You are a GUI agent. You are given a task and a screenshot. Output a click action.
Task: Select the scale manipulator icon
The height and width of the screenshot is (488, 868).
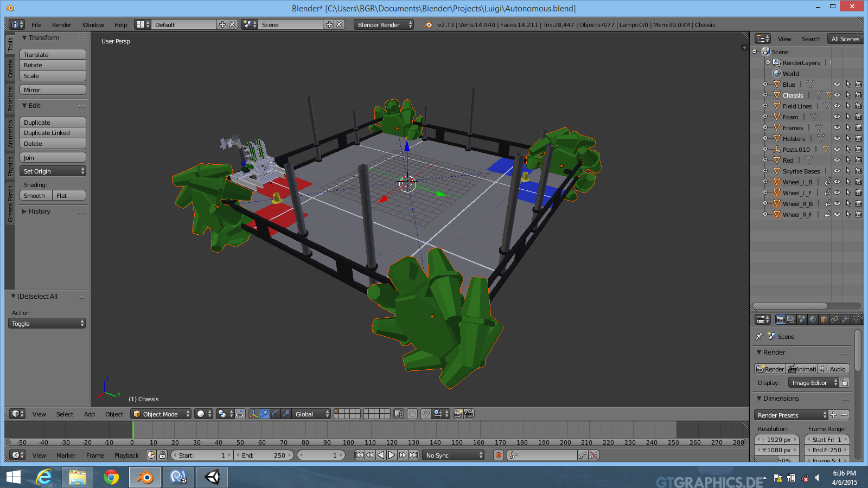click(286, 414)
